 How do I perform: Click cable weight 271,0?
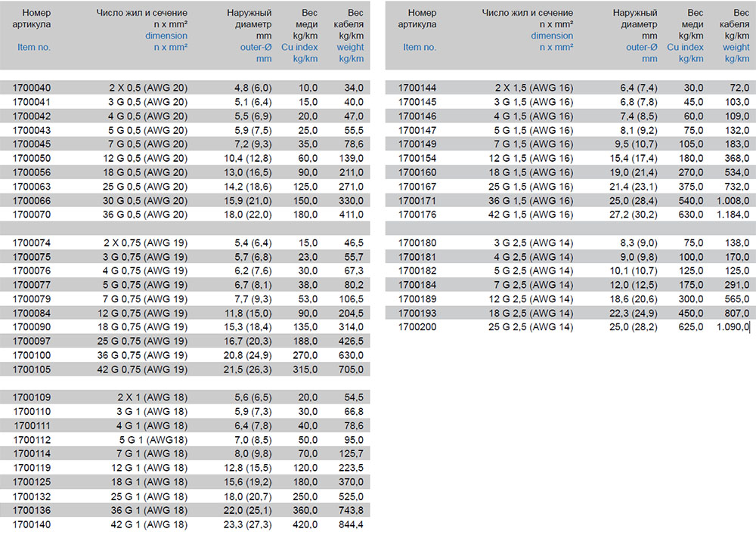coord(351,187)
